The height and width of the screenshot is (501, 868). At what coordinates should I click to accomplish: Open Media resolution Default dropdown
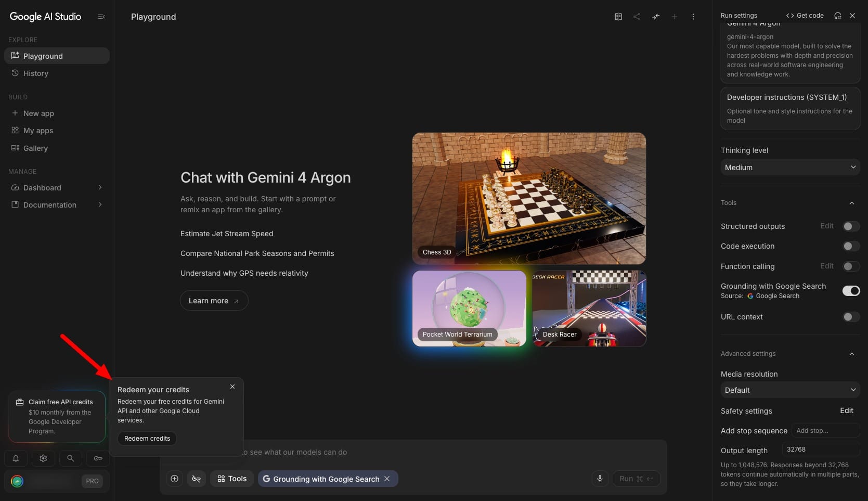790,390
